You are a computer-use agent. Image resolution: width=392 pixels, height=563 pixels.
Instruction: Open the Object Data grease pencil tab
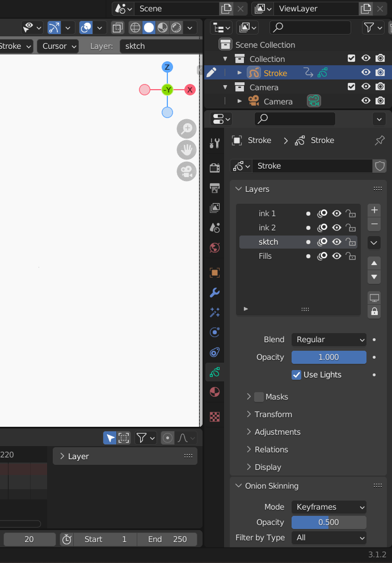[214, 372]
